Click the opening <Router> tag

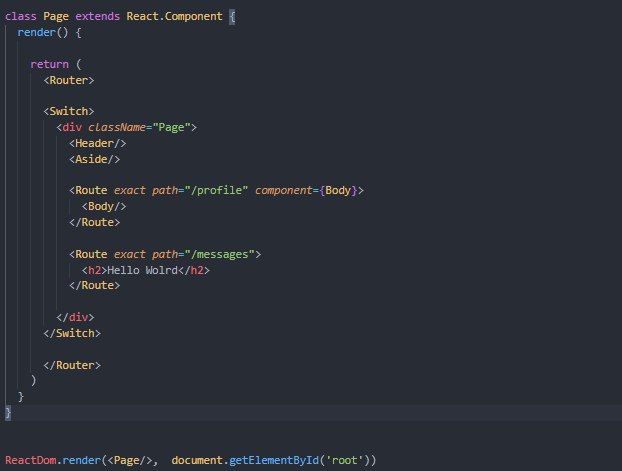pos(69,80)
